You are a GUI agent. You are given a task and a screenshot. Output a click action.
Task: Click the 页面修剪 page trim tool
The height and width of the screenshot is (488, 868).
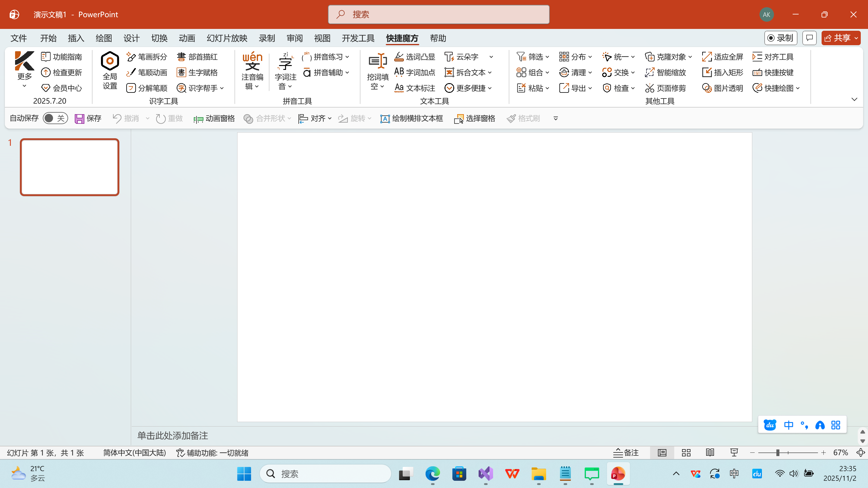tap(665, 88)
